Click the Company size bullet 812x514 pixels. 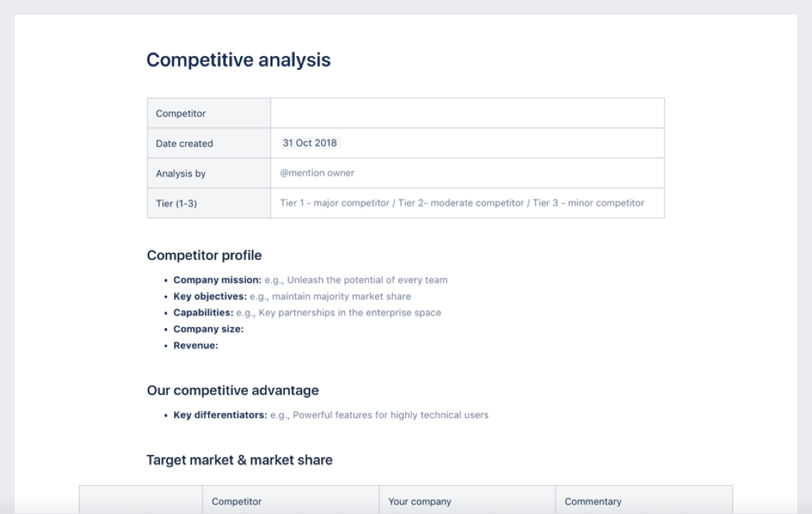pyautogui.click(x=208, y=329)
